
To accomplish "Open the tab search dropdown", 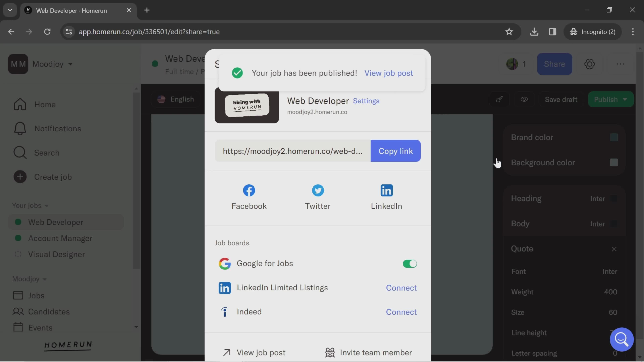I will click(x=10, y=10).
